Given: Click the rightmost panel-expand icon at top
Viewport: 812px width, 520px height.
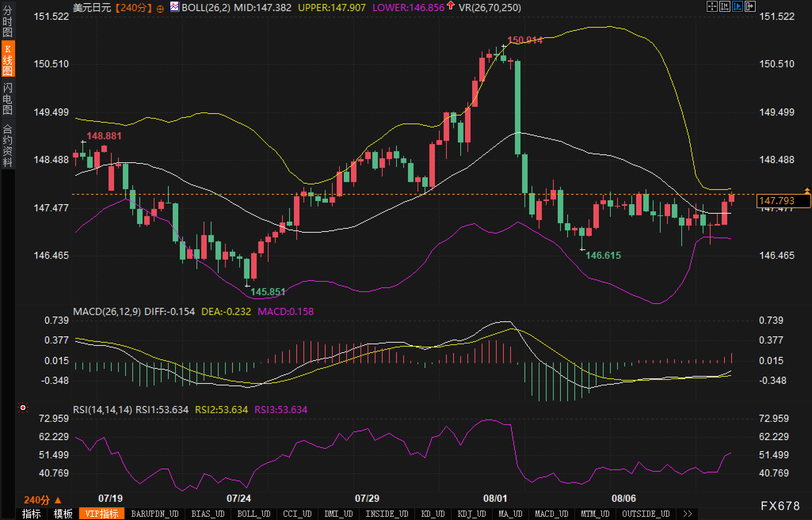Looking at the screenshot, I should coord(750,6).
